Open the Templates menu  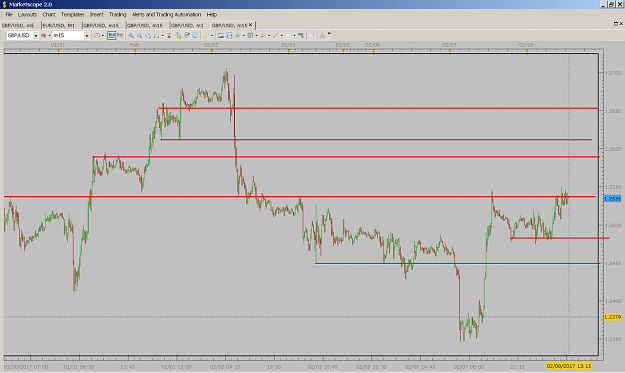(x=72, y=14)
